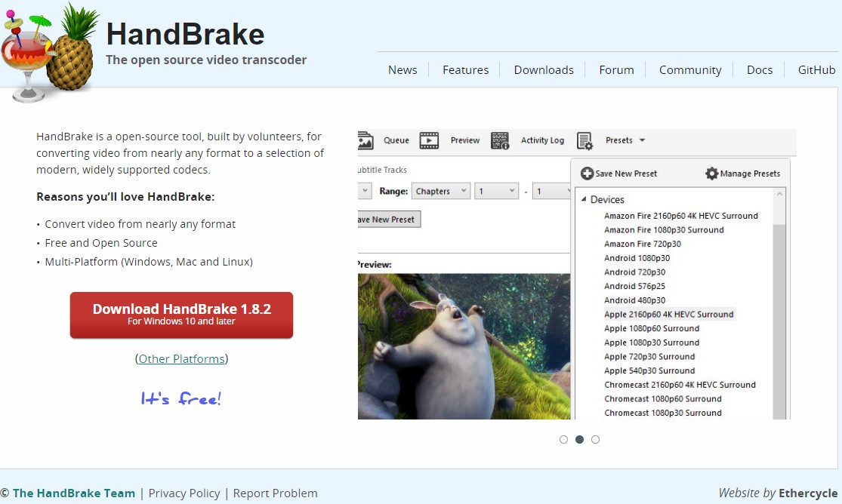Select Android 720p30 preset

[635, 272]
